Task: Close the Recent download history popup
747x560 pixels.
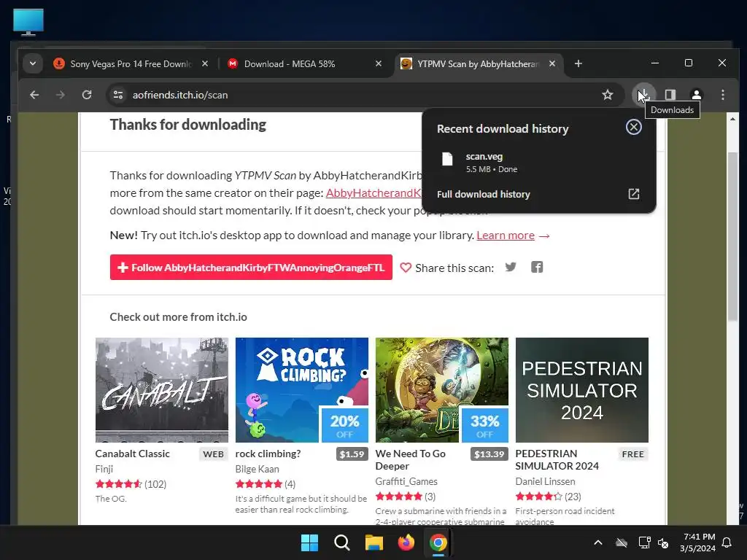Action: pos(634,127)
